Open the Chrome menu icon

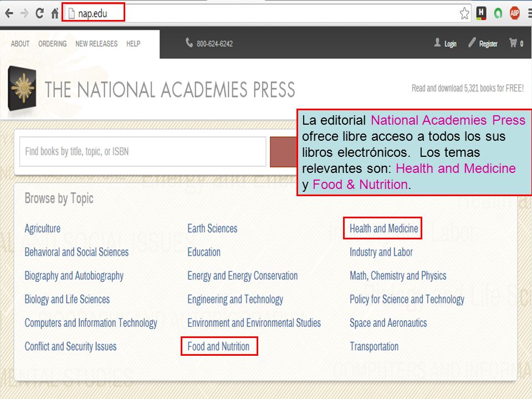tap(529, 13)
